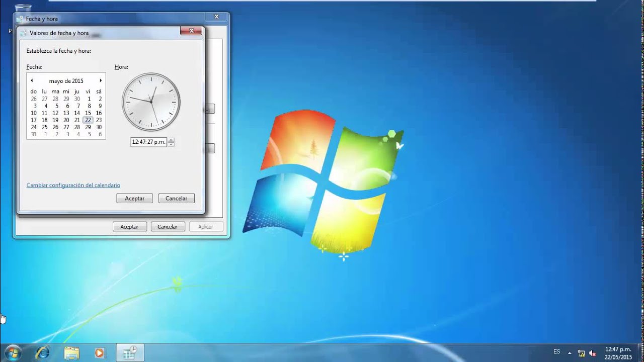Click Aceptar in the Fecha y hora window

pyautogui.click(x=129, y=227)
